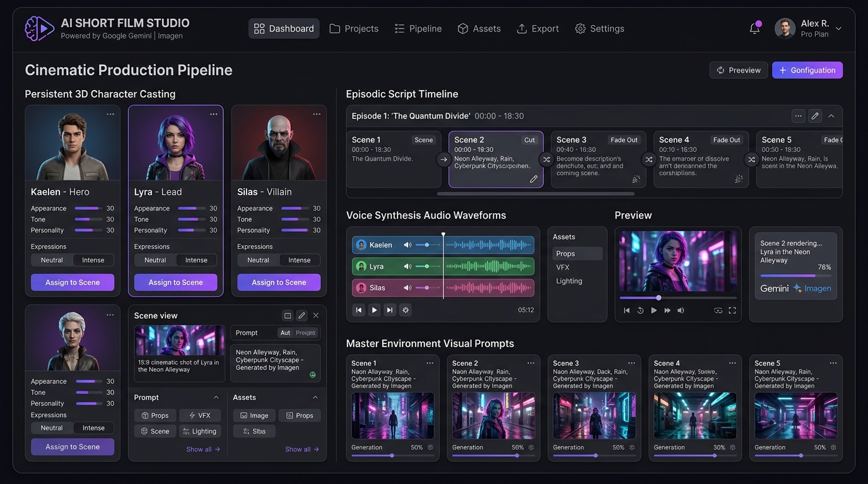This screenshot has height=484, width=868.
Task: Click the shuffle transition icon between Scene 2 and Scene 3
Action: click(546, 159)
